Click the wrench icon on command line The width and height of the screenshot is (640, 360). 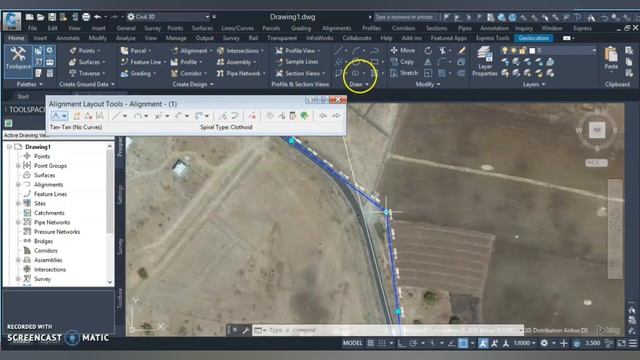(246, 330)
